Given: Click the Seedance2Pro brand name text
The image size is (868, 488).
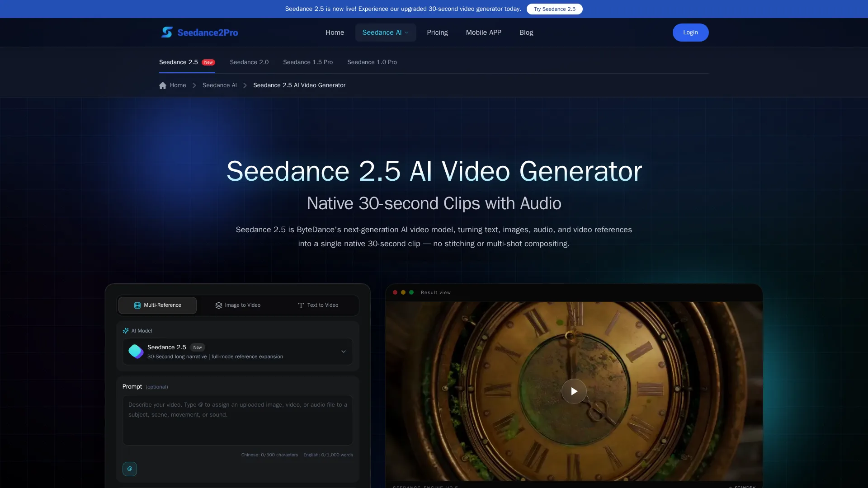Looking at the screenshot, I should click(208, 33).
